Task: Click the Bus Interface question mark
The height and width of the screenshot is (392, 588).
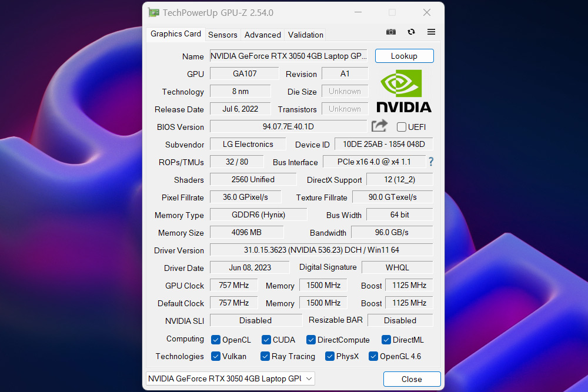Action: (x=431, y=162)
